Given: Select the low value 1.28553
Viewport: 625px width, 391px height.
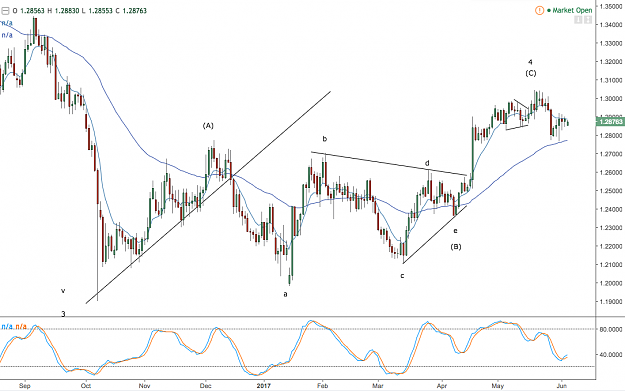Looking at the screenshot, I should tap(100, 11).
